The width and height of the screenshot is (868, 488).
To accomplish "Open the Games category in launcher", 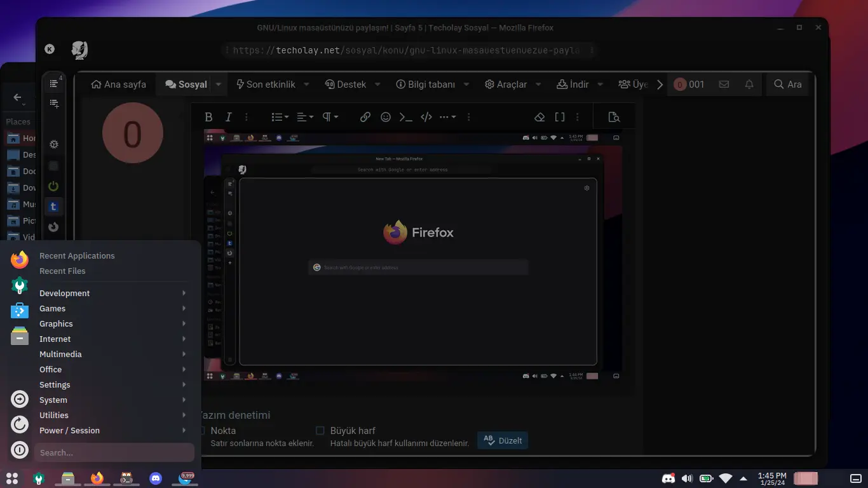I will click(114, 308).
